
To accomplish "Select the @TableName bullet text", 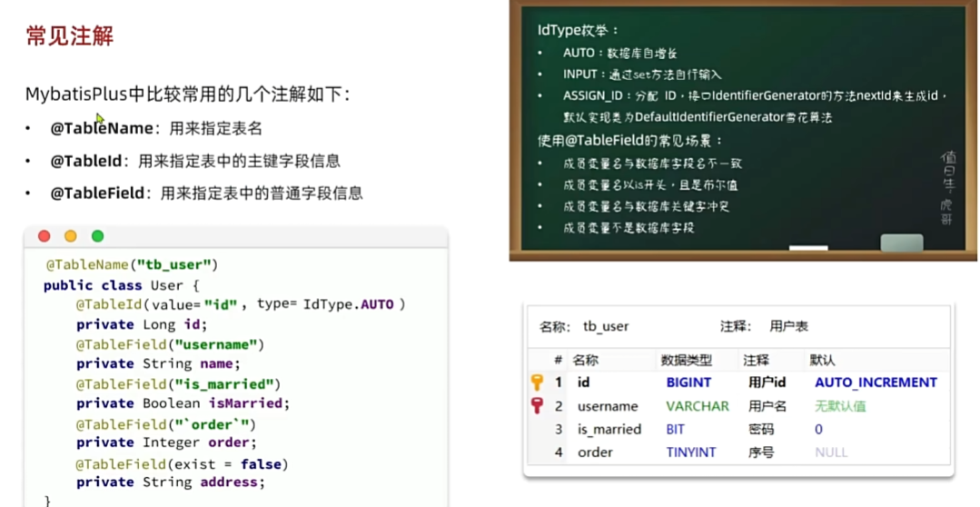I will pyautogui.click(x=156, y=129).
